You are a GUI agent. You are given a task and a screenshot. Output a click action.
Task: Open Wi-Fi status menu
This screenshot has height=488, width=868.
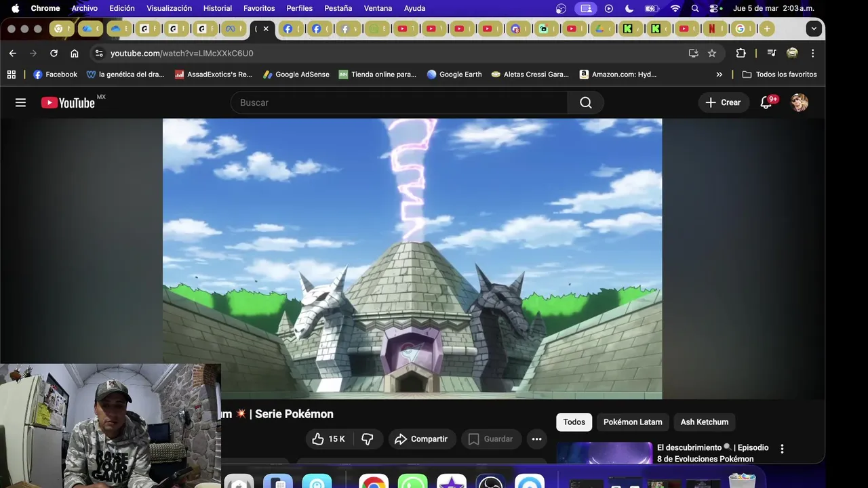tap(675, 8)
